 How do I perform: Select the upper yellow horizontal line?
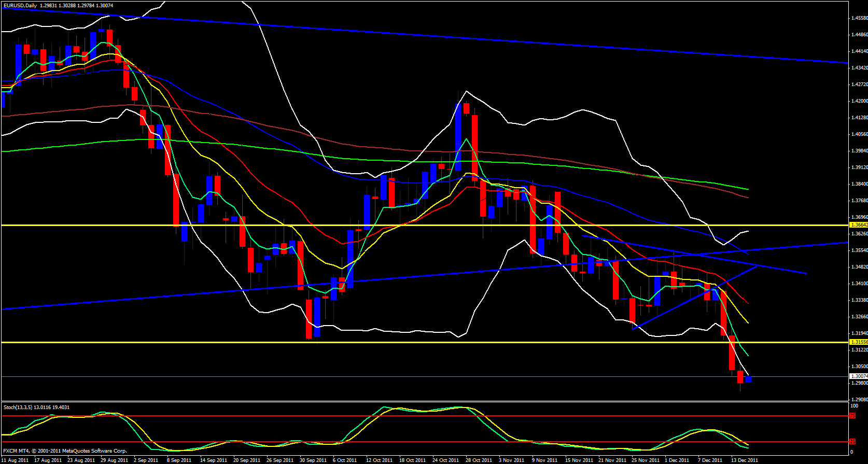point(415,226)
